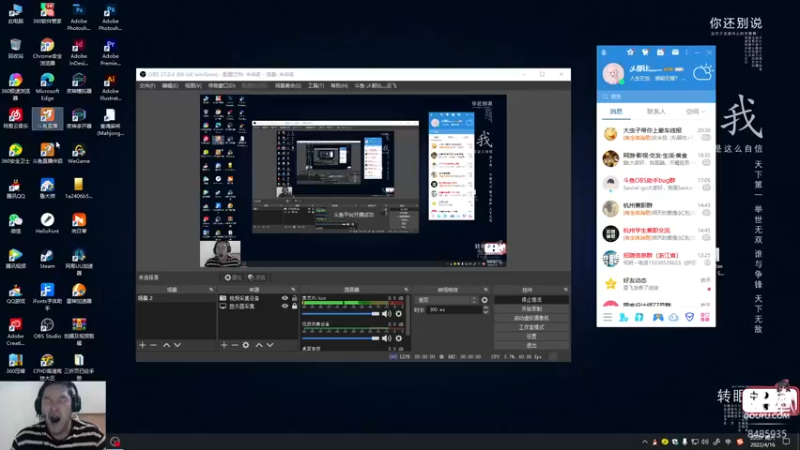Open the 文件(F) menu in OBS
Viewport: 800px width, 450px height.
[x=147, y=86]
